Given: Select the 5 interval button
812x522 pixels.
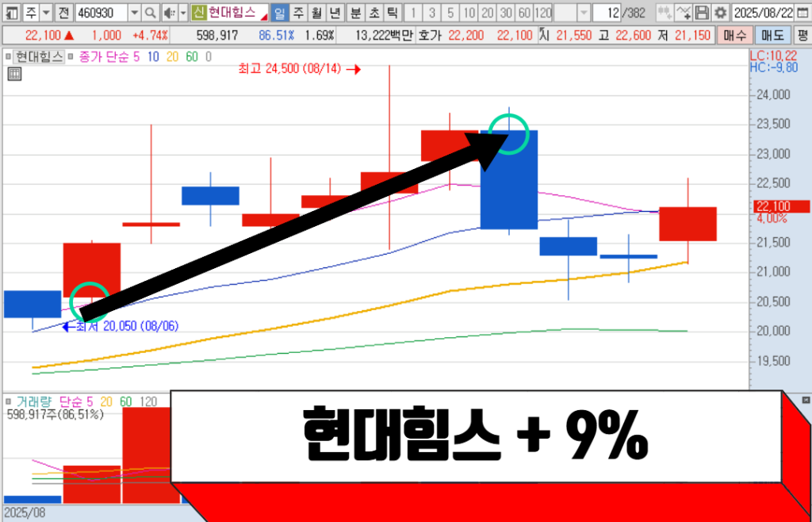Looking at the screenshot, I should (x=450, y=13).
